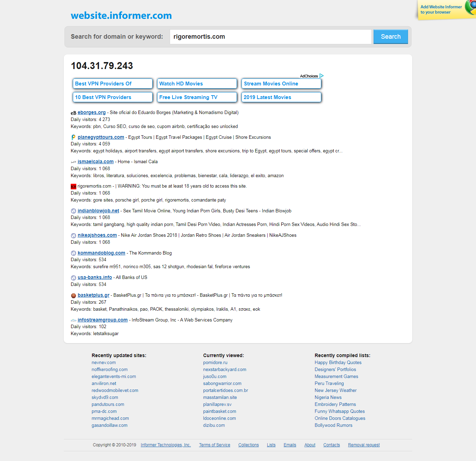Image resolution: width=476 pixels, height=461 pixels.
Task: Click the Chrome logo in add-on banner
Action: pyautogui.click(x=471, y=7)
